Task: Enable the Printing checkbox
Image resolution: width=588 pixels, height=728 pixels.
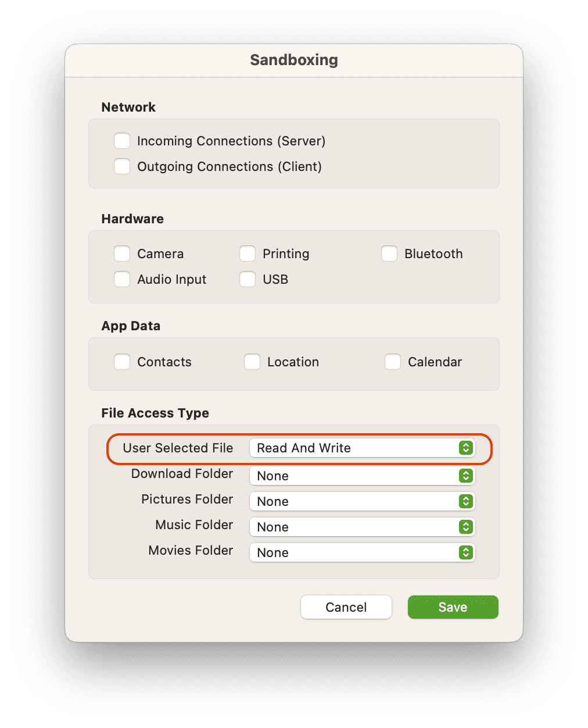Action: [248, 254]
